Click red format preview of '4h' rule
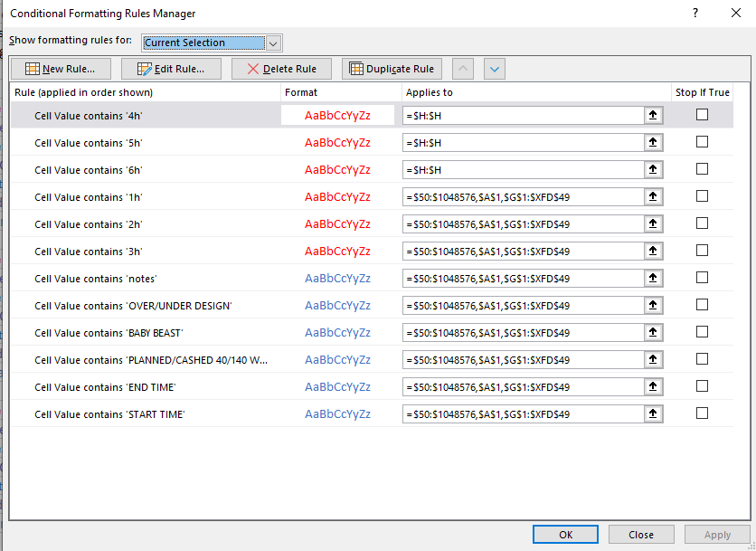The image size is (756, 551). pyautogui.click(x=337, y=115)
